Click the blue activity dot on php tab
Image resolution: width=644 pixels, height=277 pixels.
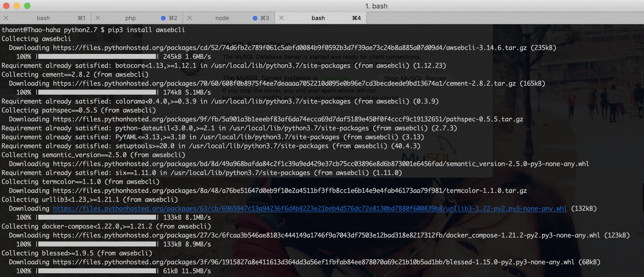click(x=163, y=18)
